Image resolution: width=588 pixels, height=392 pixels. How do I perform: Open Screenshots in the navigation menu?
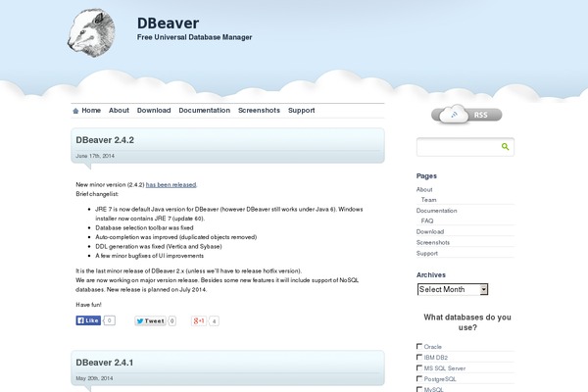tap(259, 111)
